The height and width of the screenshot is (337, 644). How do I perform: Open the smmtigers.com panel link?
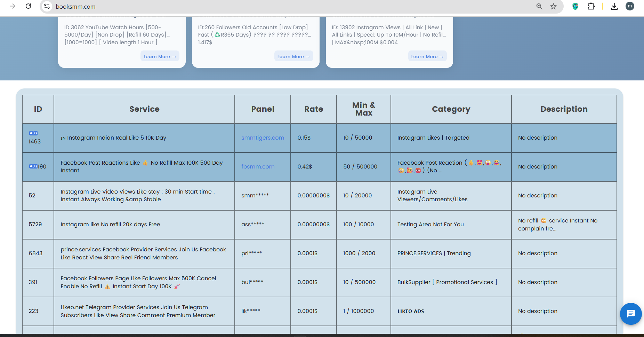coord(263,138)
